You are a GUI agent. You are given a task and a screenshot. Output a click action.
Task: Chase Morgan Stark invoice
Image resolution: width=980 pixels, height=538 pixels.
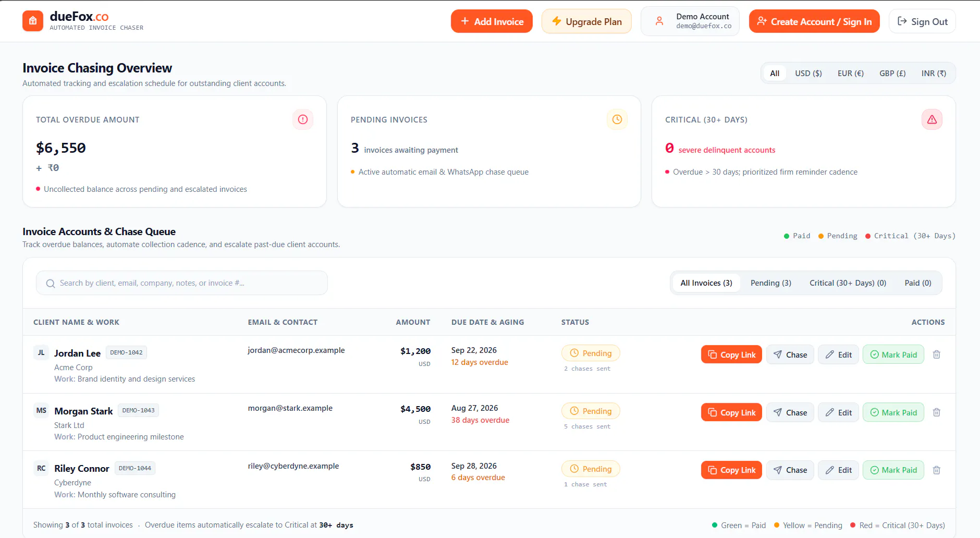coord(790,412)
